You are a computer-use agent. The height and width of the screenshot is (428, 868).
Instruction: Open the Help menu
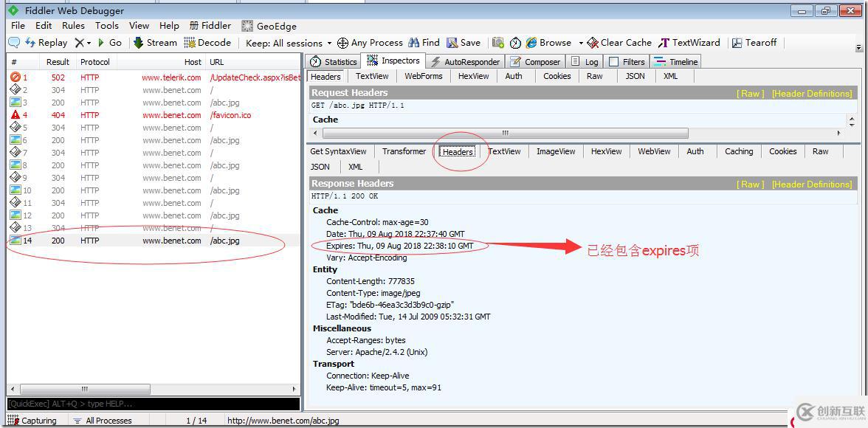(169, 26)
